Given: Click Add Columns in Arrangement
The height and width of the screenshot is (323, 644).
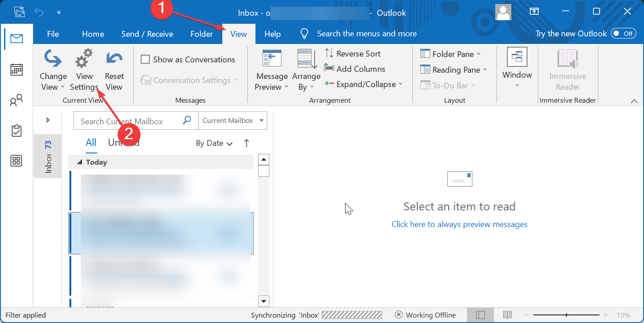Looking at the screenshot, I should (x=354, y=69).
